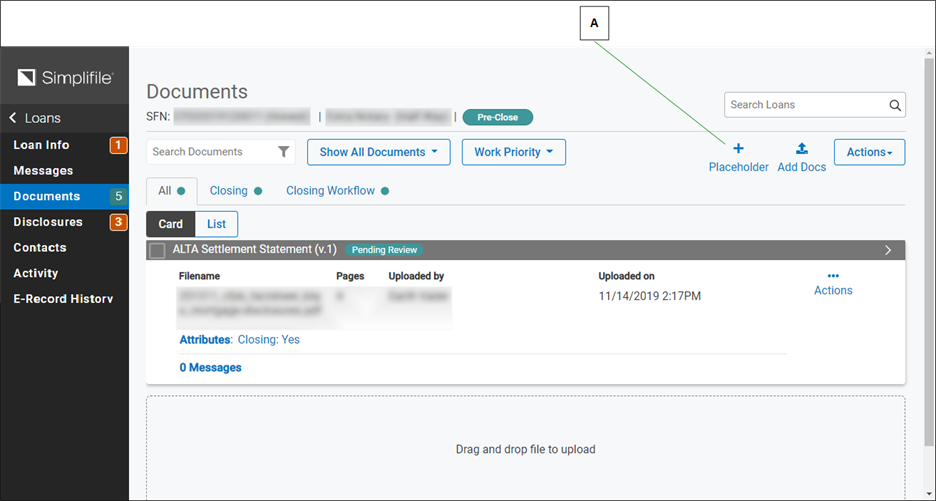
Task: Click the ALTA Settlement Statement (v.1) title
Action: (255, 250)
